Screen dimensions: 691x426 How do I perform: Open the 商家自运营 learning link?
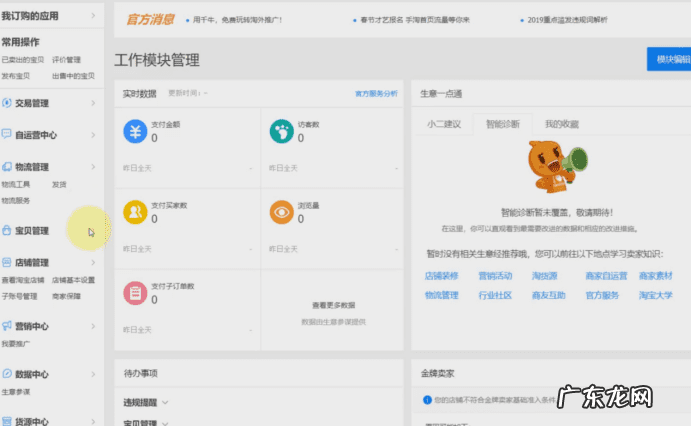[606, 276]
